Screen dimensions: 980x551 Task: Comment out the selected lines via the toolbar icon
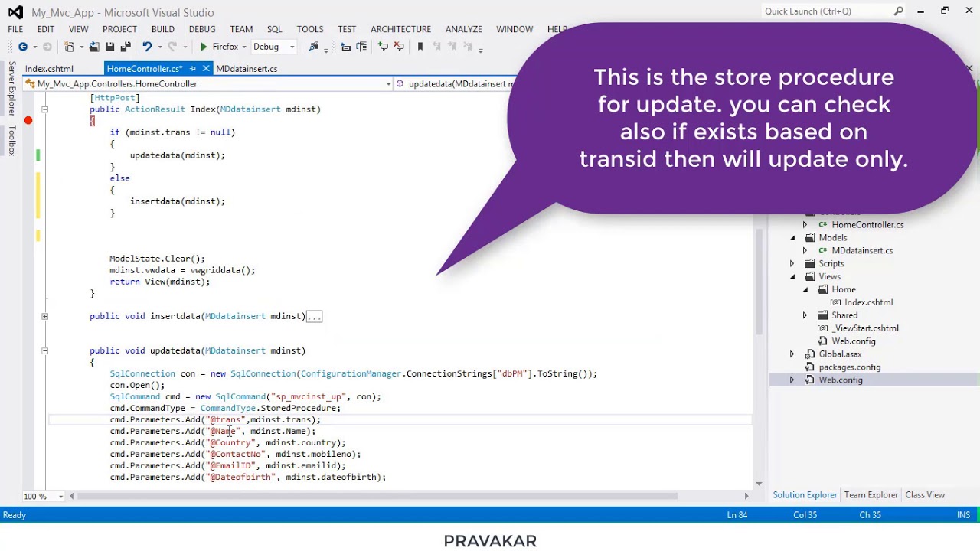[383, 47]
